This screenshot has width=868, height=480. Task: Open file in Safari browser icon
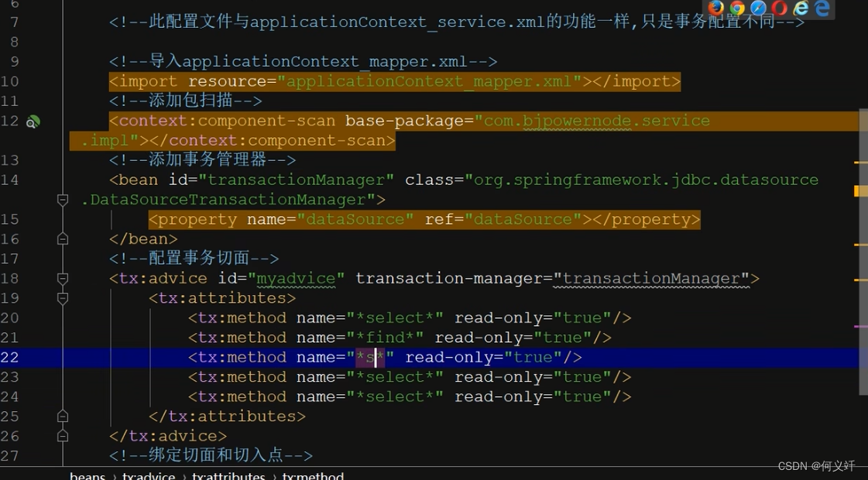pos(758,8)
